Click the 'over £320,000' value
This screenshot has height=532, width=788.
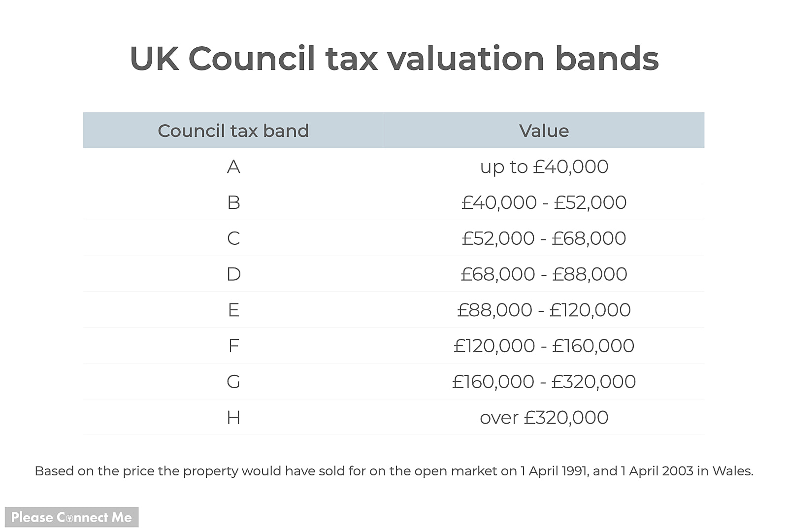pyautogui.click(x=544, y=418)
